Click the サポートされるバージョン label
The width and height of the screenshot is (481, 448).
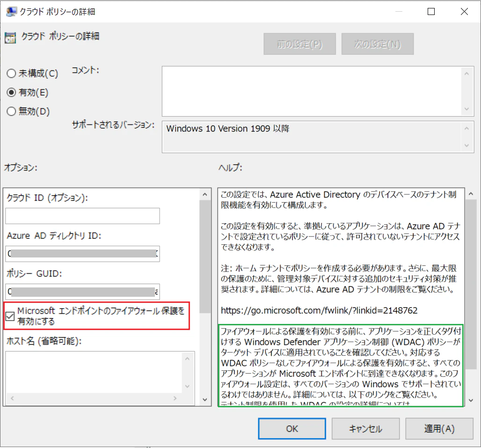pos(113,125)
